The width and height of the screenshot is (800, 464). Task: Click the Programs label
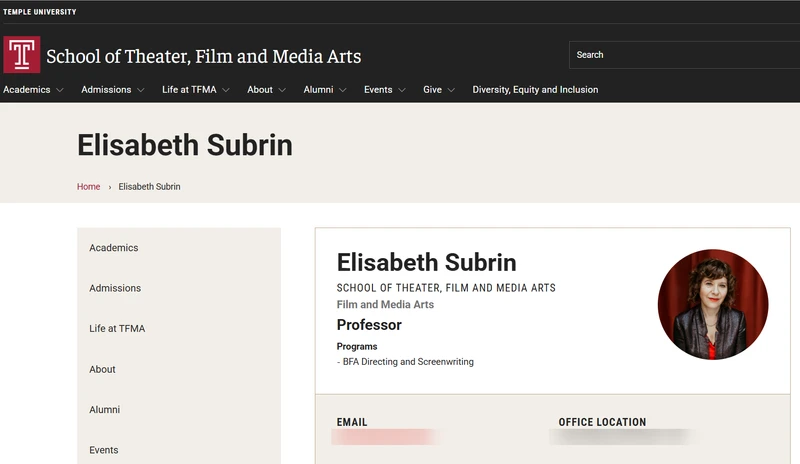click(357, 347)
